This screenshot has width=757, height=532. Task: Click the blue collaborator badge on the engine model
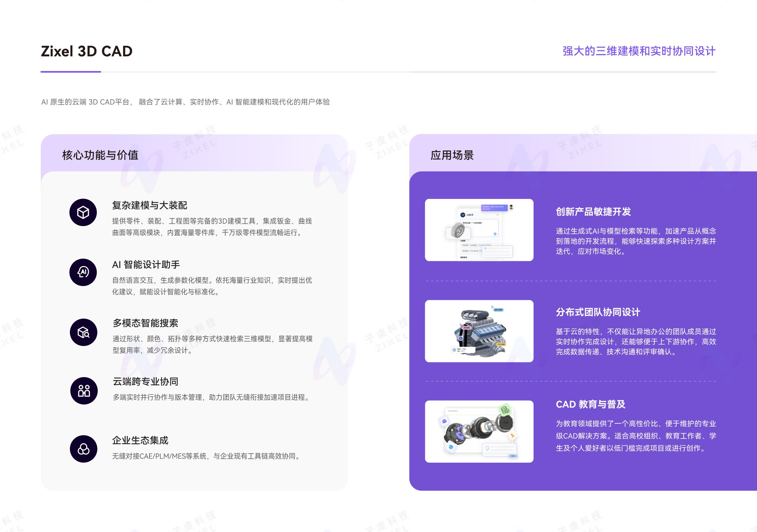pos(498,310)
